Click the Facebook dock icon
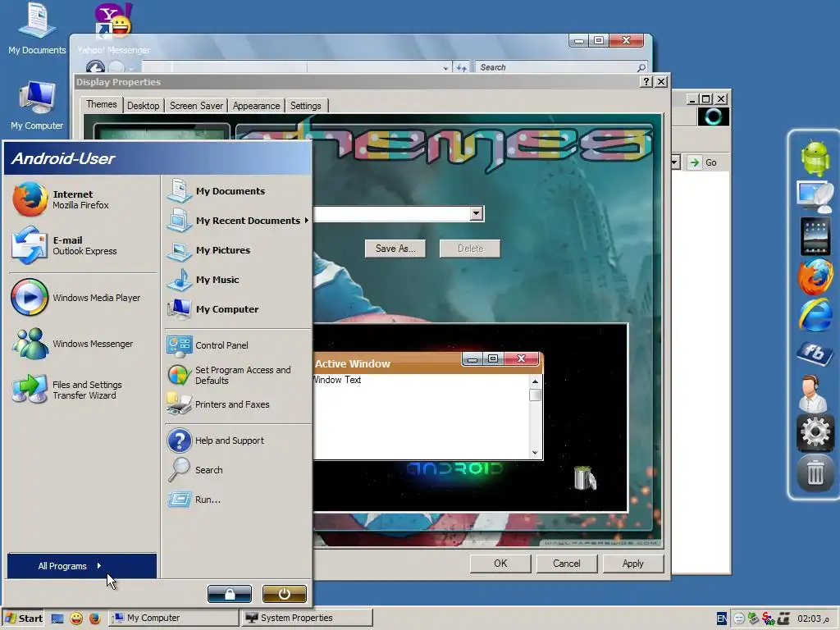840x630 pixels. pyautogui.click(x=815, y=354)
